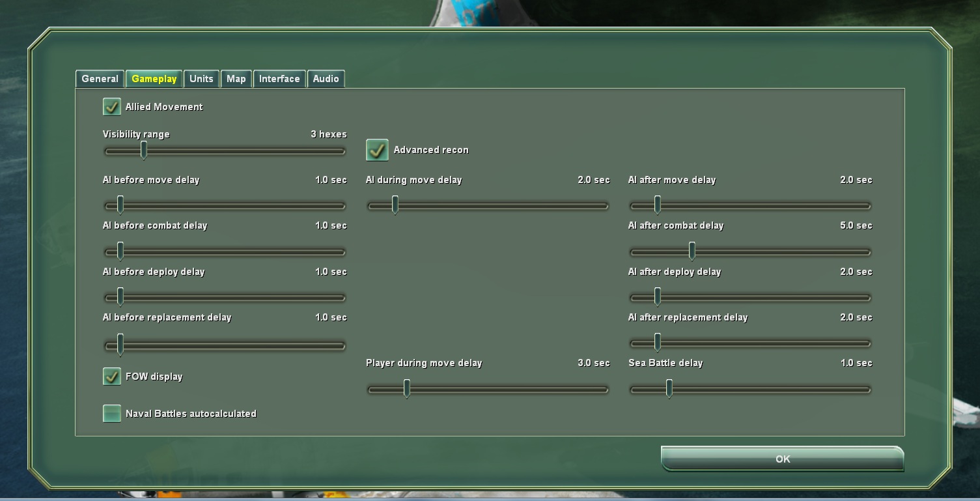Click the AI before deploy delay slider handle
This screenshot has height=501, width=980.
click(120, 297)
